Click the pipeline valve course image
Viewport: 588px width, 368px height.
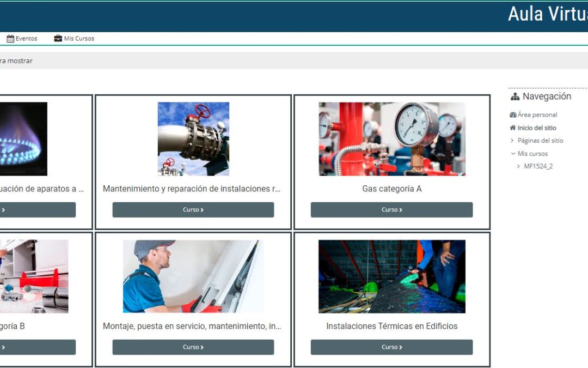pyautogui.click(x=193, y=139)
